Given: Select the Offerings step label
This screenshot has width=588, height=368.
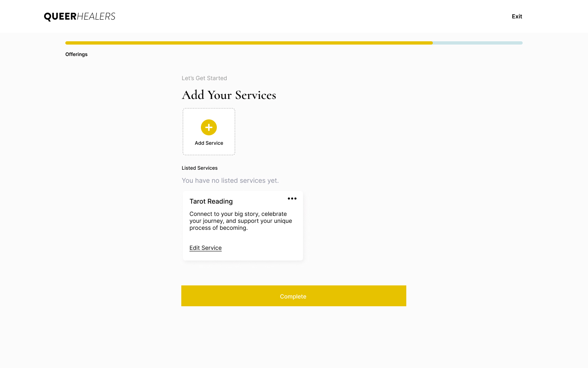Looking at the screenshot, I should (76, 54).
